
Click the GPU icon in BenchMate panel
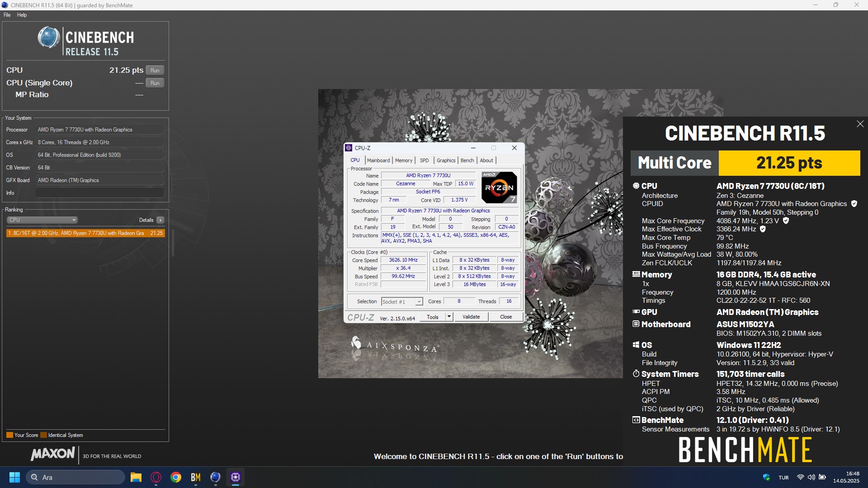coord(636,312)
